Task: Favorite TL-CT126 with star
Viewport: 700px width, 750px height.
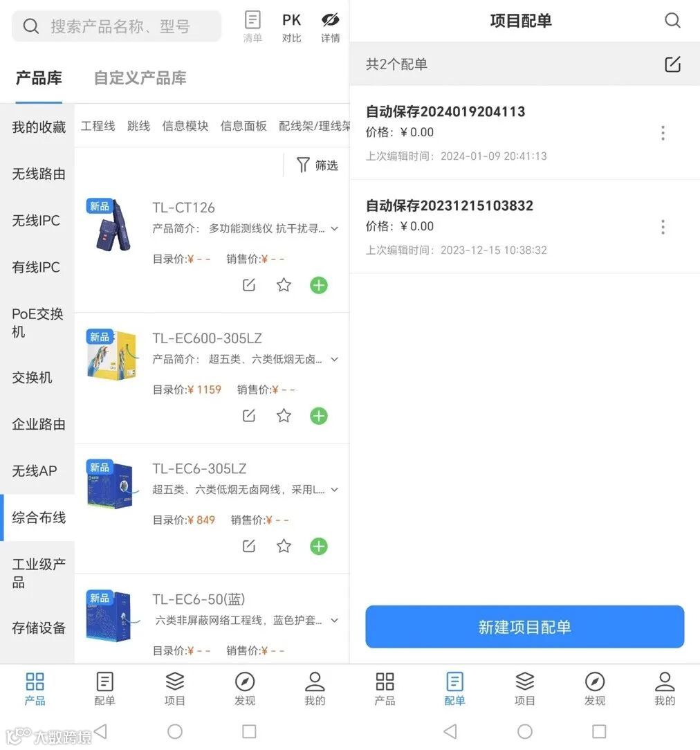Action: tap(284, 285)
